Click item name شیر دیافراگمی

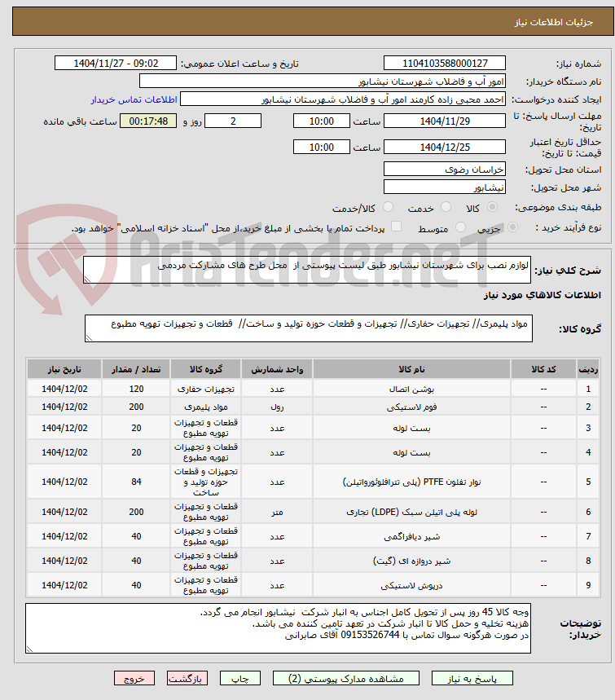(x=411, y=536)
